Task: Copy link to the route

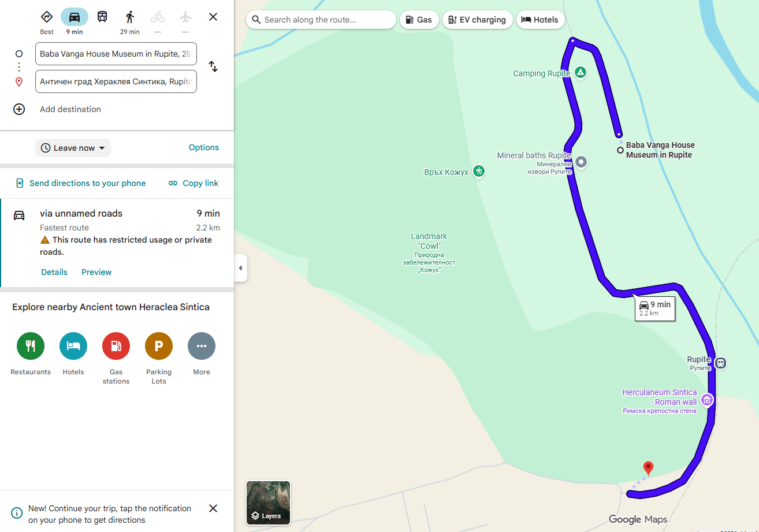Action: pyautogui.click(x=194, y=183)
